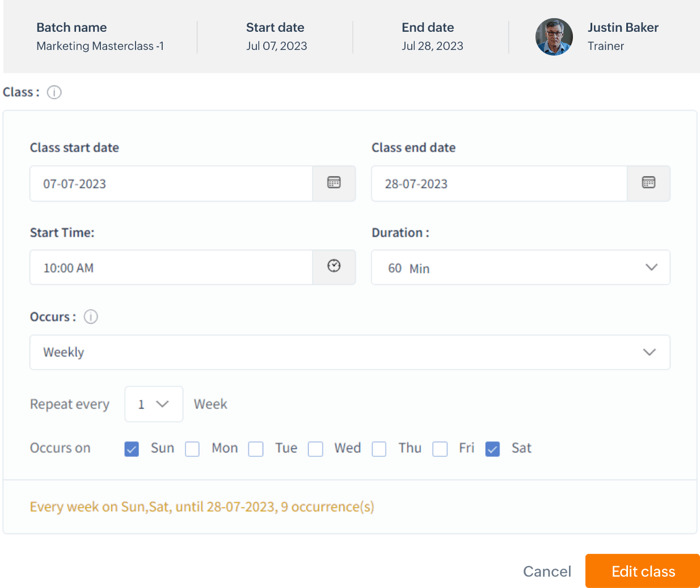
Task: Click the 07-07-2023 start date field
Action: (170, 183)
